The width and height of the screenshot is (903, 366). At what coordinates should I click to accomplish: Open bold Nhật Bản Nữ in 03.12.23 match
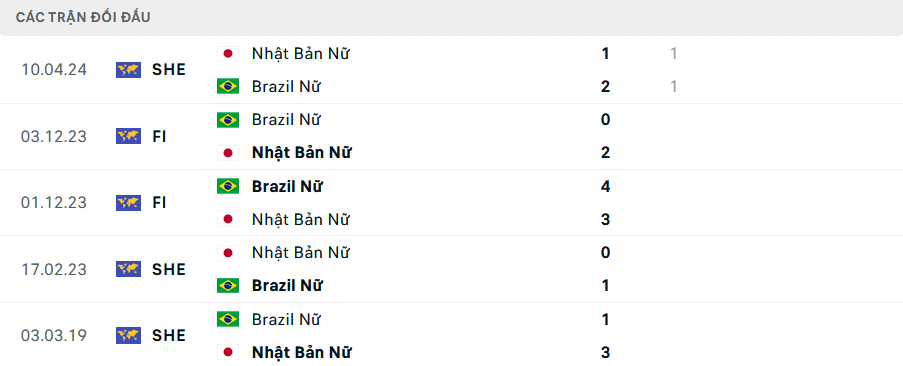point(302,153)
